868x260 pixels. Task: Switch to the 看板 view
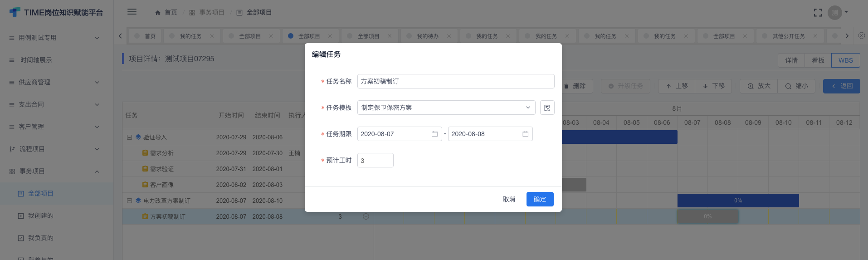pos(818,60)
